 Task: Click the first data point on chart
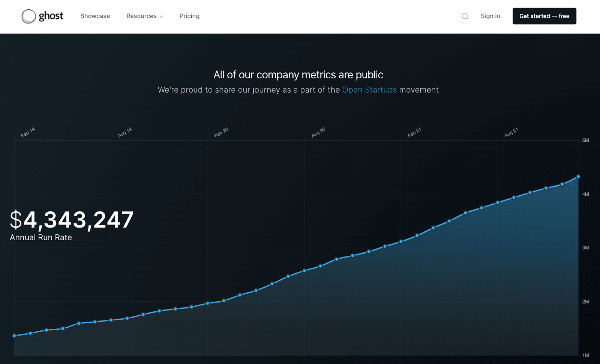[14, 336]
